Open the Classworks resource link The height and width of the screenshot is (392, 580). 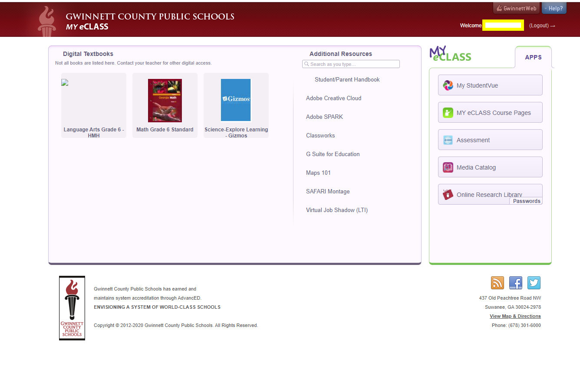pyautogui.click(x=320, y=135)
